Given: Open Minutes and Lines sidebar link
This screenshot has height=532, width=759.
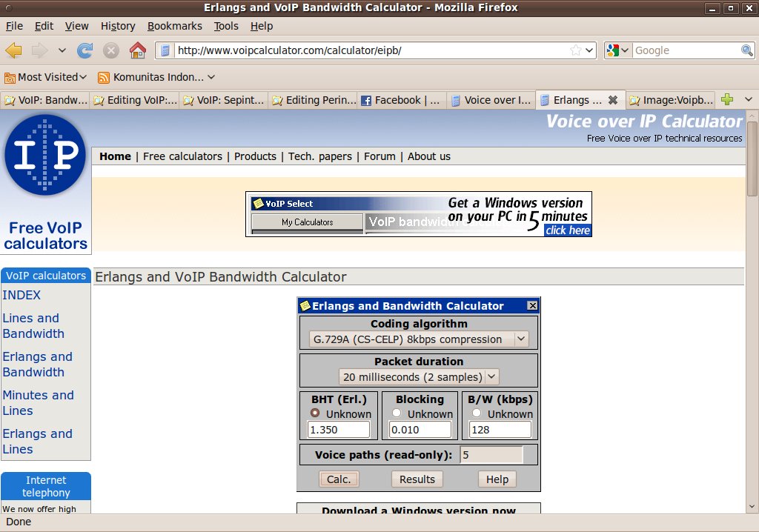Looking at the screenshot, I should (x=39, y=403).
